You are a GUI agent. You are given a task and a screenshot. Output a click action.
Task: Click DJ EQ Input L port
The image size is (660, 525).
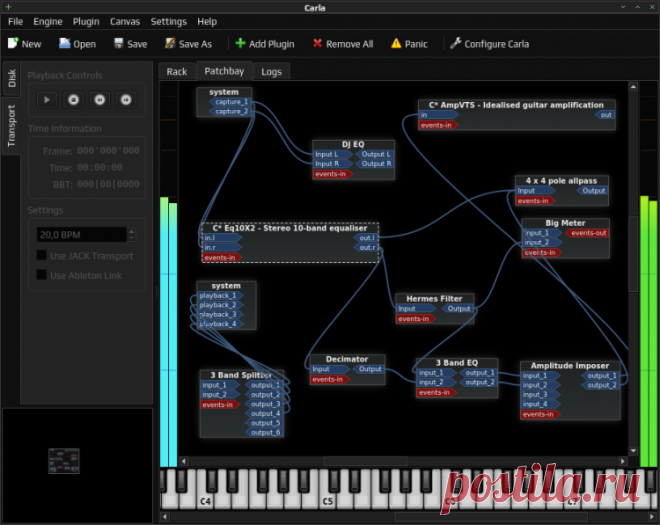pos(333,155)
